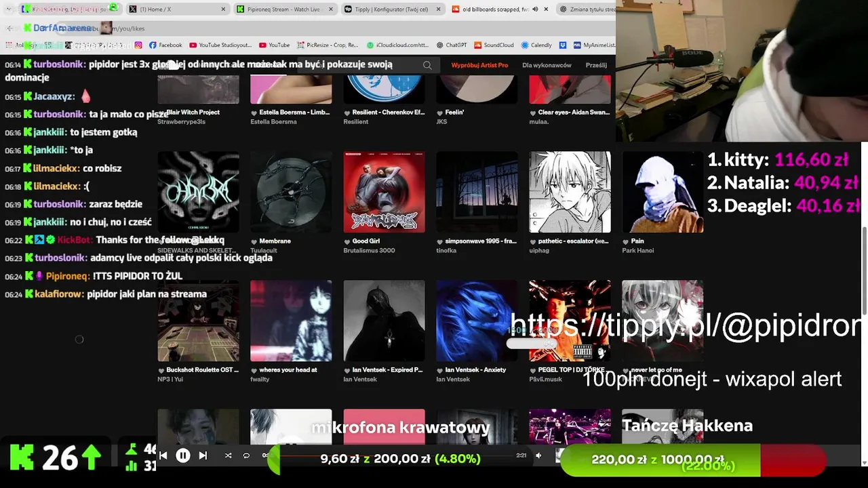Toggle shuffle in the player bar
The image size is (868, 488).
[228, 455]
